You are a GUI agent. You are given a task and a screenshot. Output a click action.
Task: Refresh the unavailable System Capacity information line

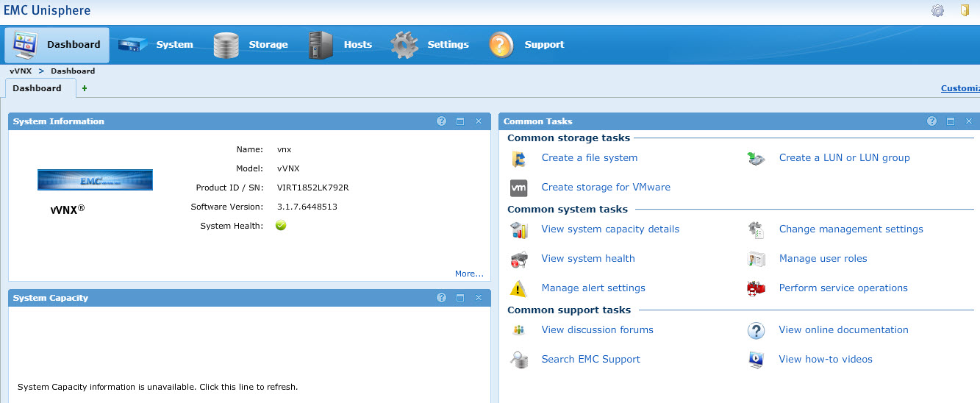click(157, 387)
